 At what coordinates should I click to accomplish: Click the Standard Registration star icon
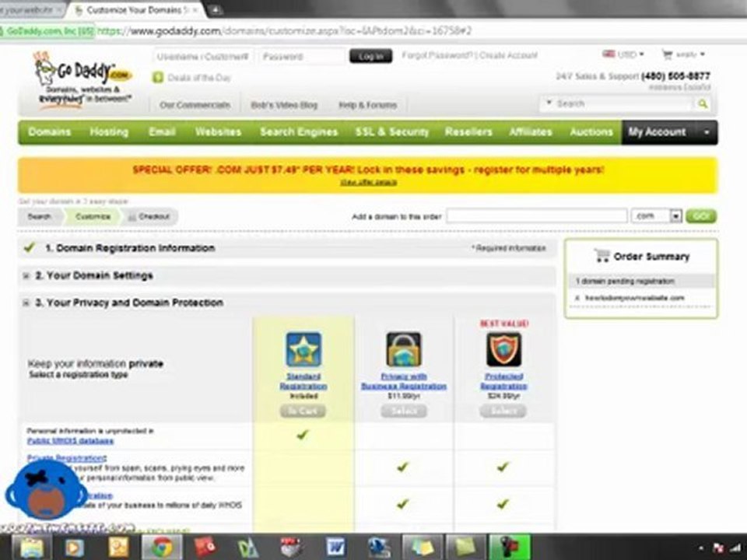[303, 349]
